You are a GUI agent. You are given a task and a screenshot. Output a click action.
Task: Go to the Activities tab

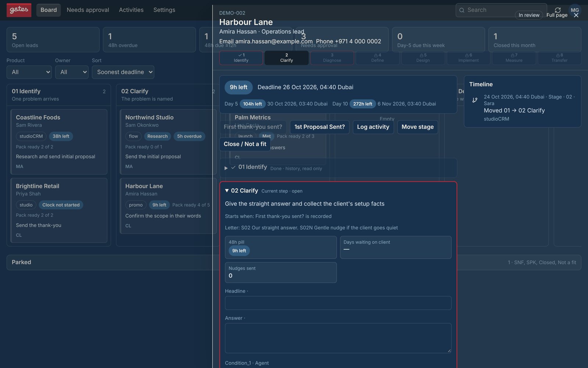pos(131,10)
